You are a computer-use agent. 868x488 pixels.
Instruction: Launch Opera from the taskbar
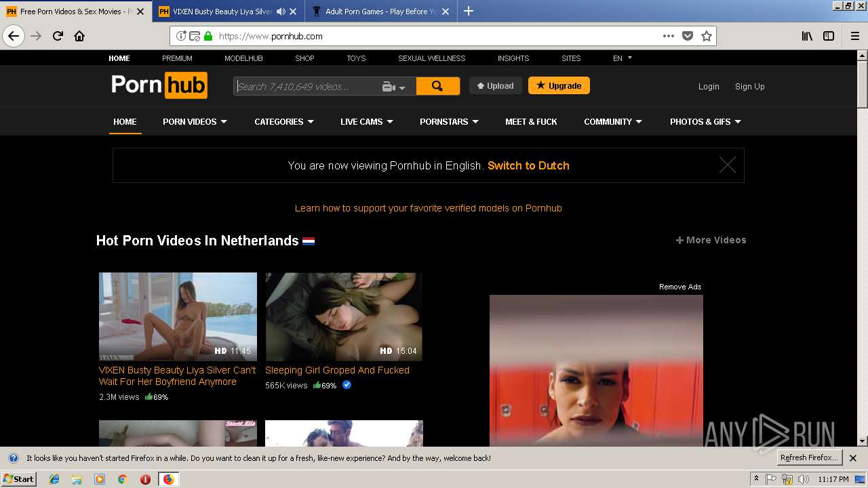(145, 479)
